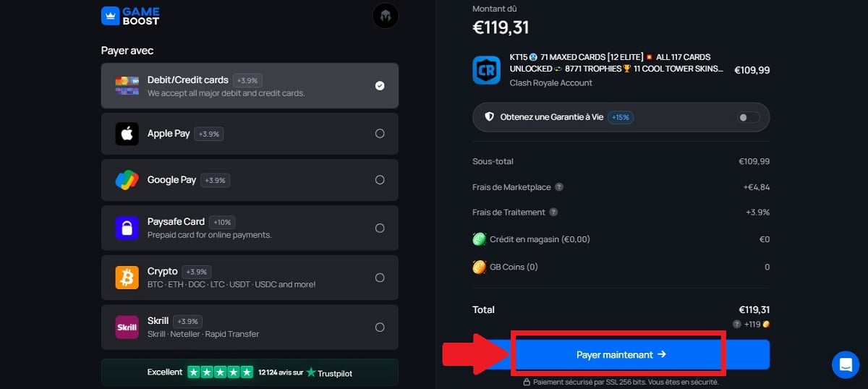The height and width of the screenshot is (389, 868).
Task: Click the GB Coins coin icon
Action: [x=479, y=267]
